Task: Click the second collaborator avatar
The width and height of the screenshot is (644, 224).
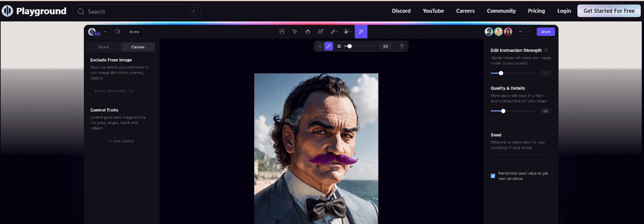Action: [498, 32]
